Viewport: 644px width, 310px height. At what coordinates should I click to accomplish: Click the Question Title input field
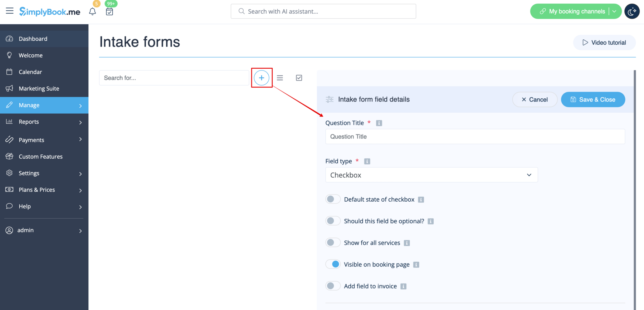pyautogui.click(x=475, y=137)
